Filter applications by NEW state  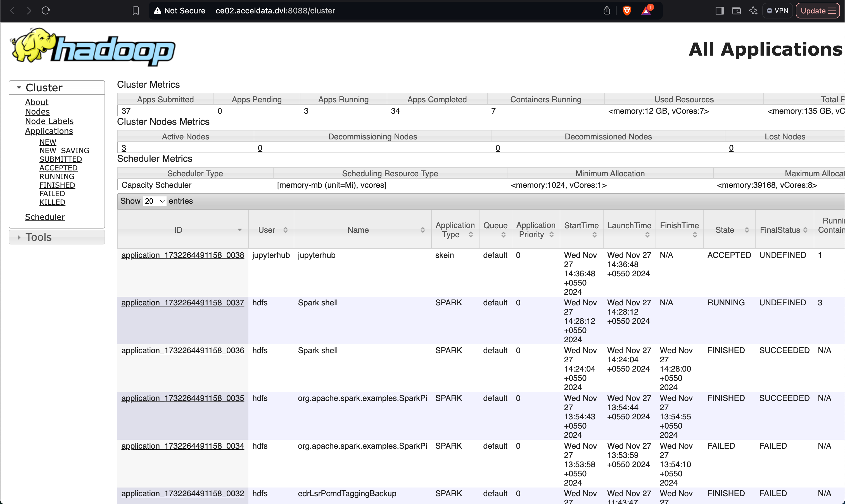48,142
